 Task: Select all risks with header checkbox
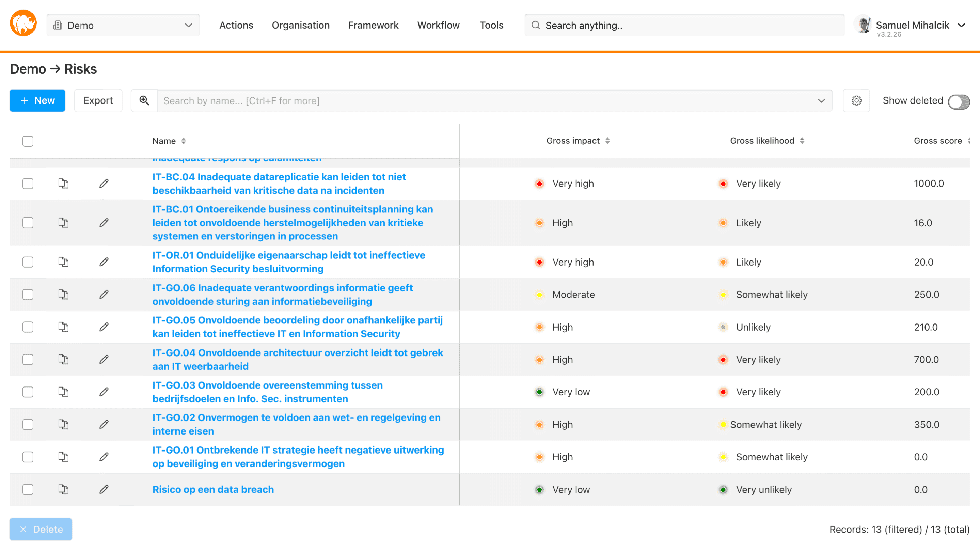[x=28, y=141]
